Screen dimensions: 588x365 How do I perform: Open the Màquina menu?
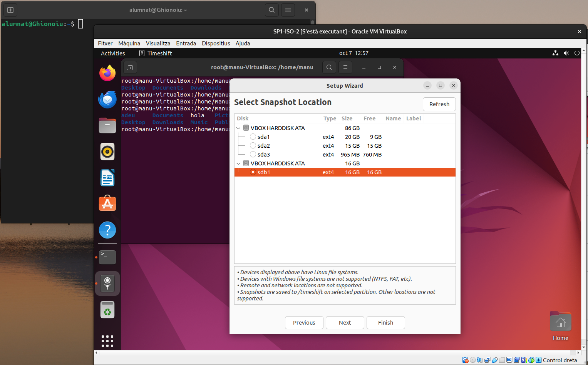click(x=129, y=43)
